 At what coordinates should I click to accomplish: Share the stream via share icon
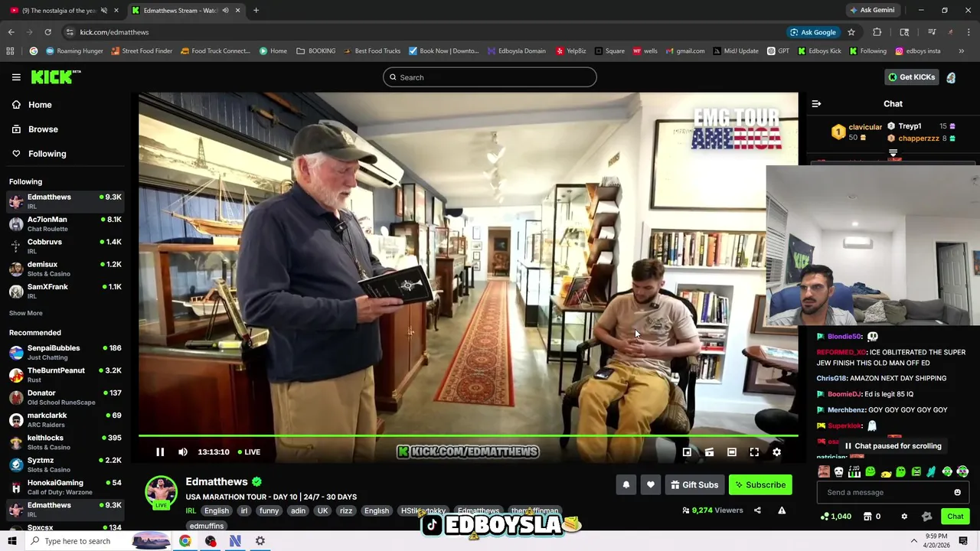tap(757, 510)
